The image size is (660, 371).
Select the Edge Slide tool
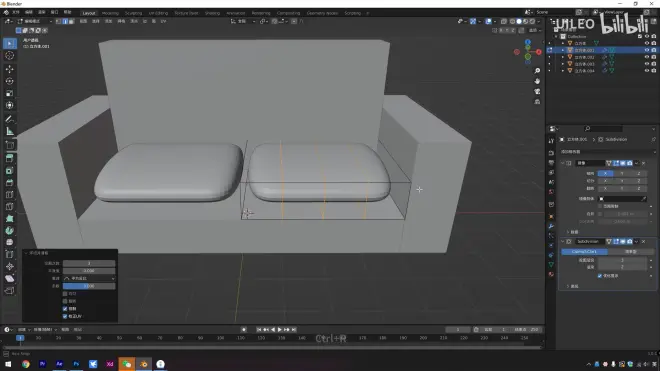tap(10, 254)
